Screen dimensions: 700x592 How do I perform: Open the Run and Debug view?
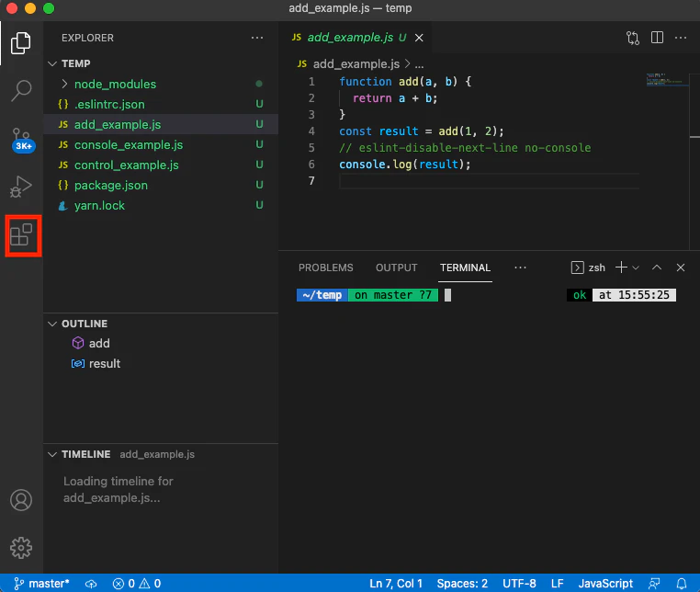21,187
